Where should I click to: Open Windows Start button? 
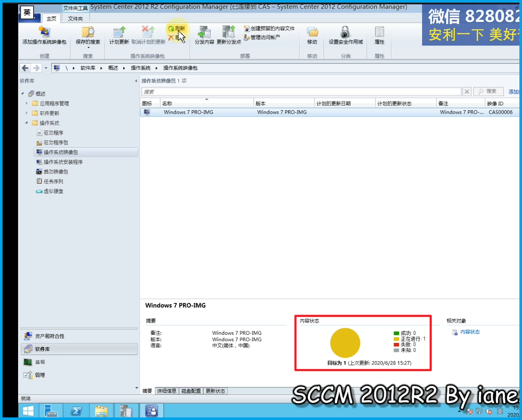click(x=28, y=410)
